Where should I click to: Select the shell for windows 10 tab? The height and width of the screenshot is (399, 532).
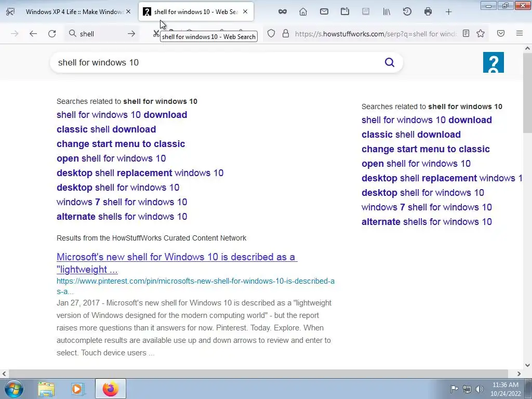pyautogui.click(x=196, y=12)
